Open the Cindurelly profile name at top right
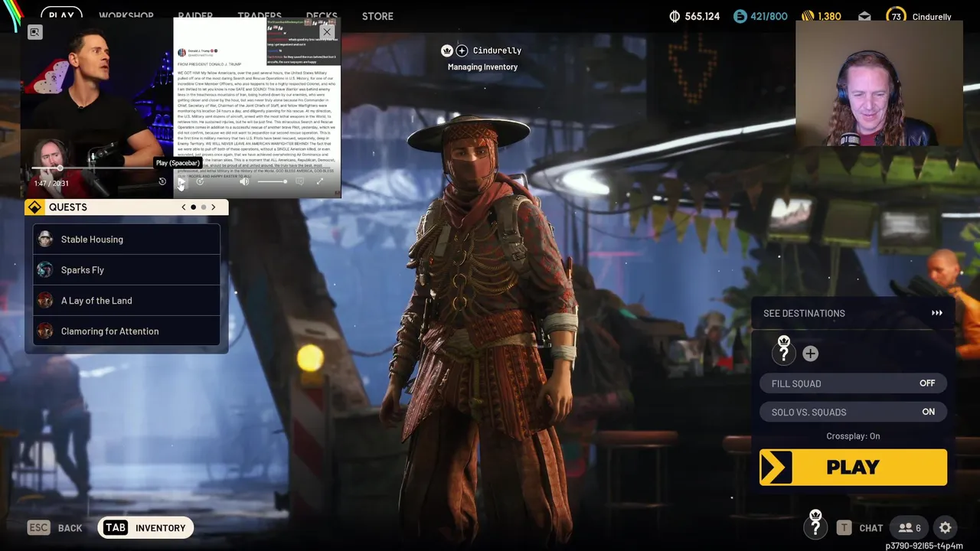The width and height of the screenshot is (980, 551). pyautogui.click(x=932, y=17)
